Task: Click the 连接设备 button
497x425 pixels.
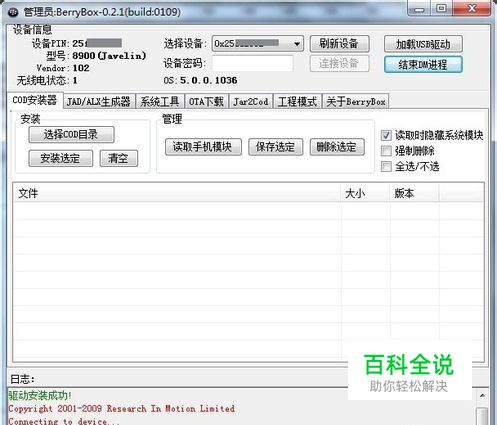Action: click(x=339, y=63)
